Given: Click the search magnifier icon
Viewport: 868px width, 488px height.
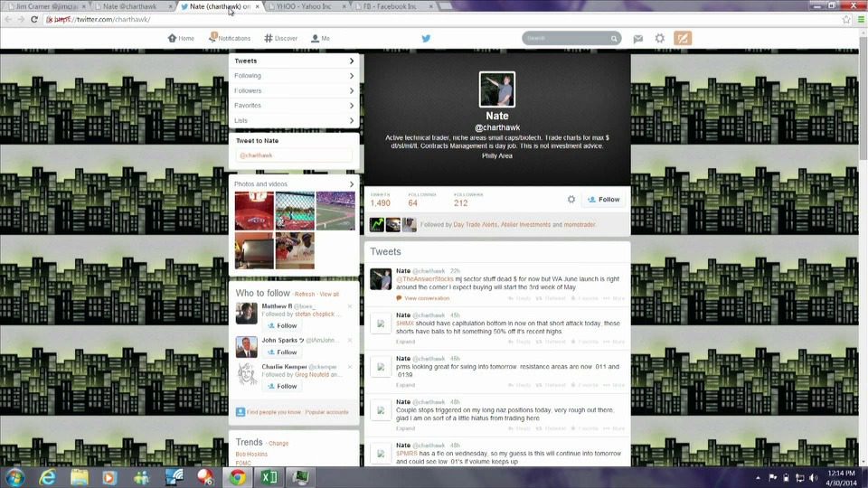Looking at the screenshot, I should coord(614,38).
